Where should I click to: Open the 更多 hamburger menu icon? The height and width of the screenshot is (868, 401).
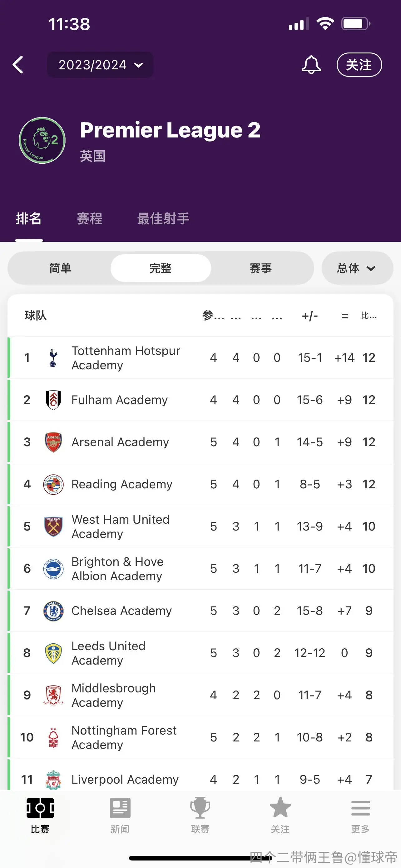tap(361, 808)
